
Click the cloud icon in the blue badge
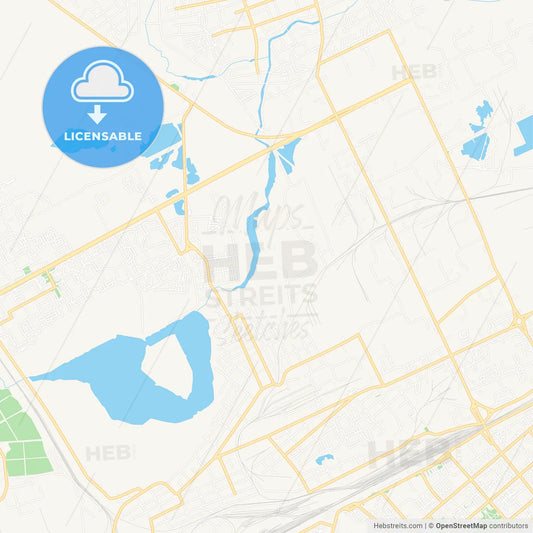pos(102,81)
